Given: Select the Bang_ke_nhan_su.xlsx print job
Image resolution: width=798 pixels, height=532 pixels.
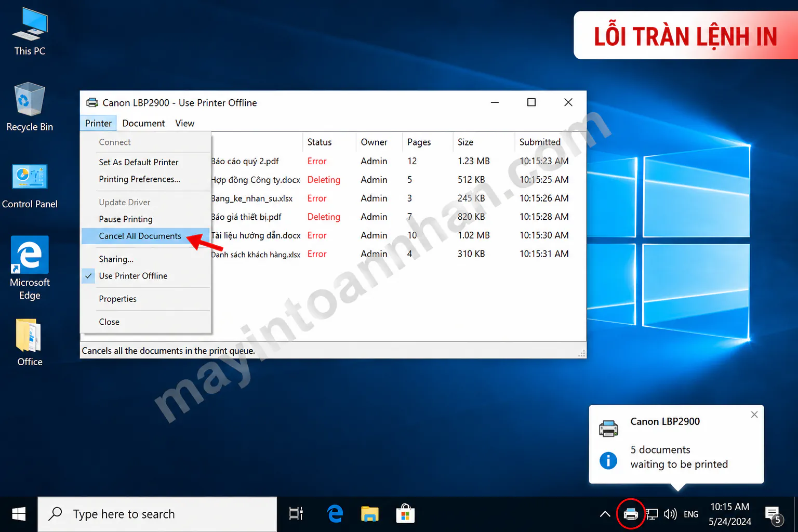Looking at the screenshot, I should pos(252,198).
